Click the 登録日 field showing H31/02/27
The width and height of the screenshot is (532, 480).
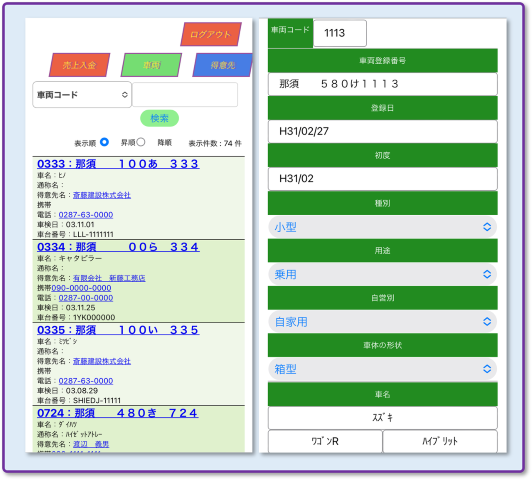(x=383, y=131)
